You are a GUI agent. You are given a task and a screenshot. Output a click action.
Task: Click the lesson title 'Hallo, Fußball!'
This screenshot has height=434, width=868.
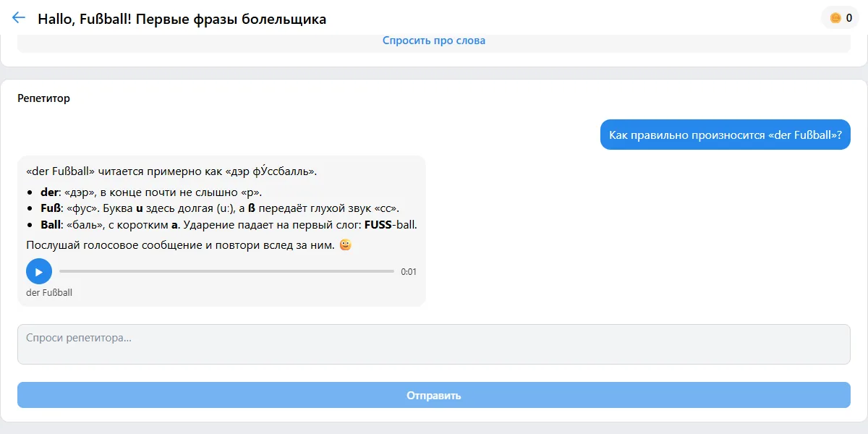182,19
